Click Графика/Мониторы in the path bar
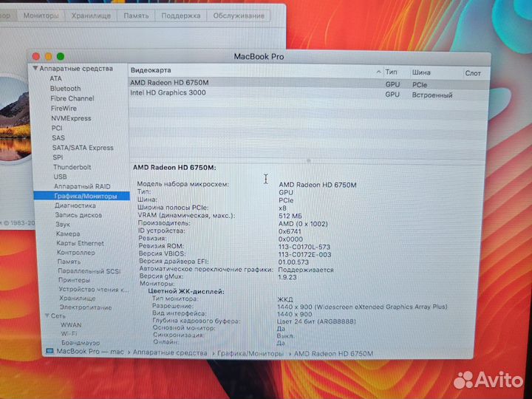Viewport: 532px width, 399px height. click(250, 353)
